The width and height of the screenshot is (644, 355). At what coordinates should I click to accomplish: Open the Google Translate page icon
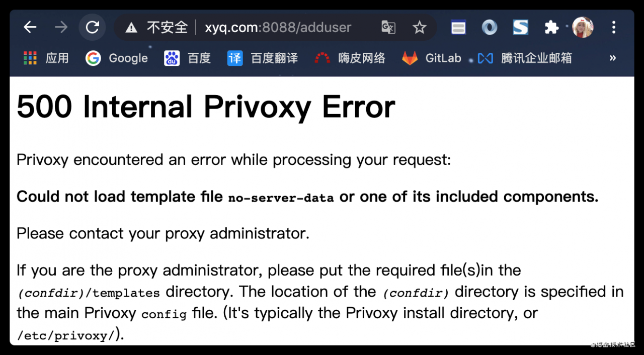point(388,27)
